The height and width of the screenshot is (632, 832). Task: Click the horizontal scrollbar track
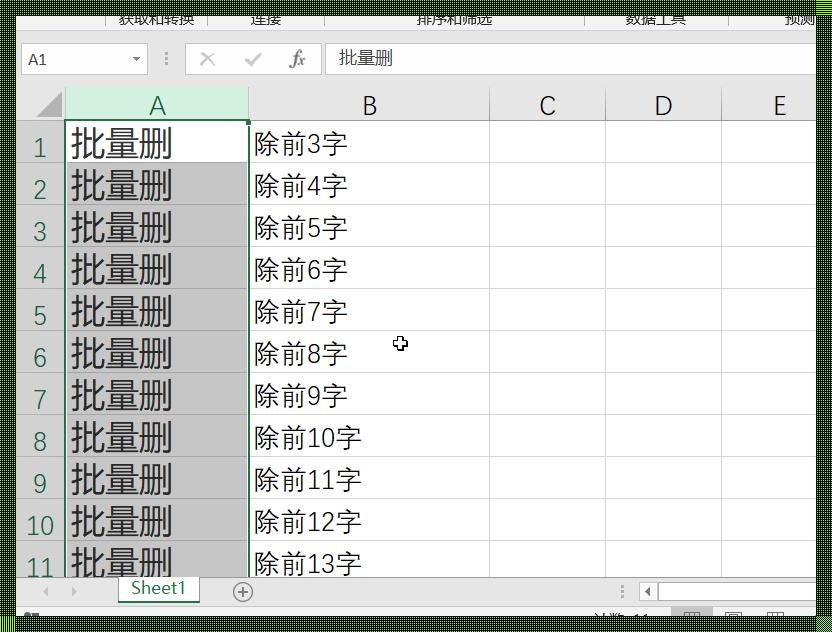(x=736, y=591)
